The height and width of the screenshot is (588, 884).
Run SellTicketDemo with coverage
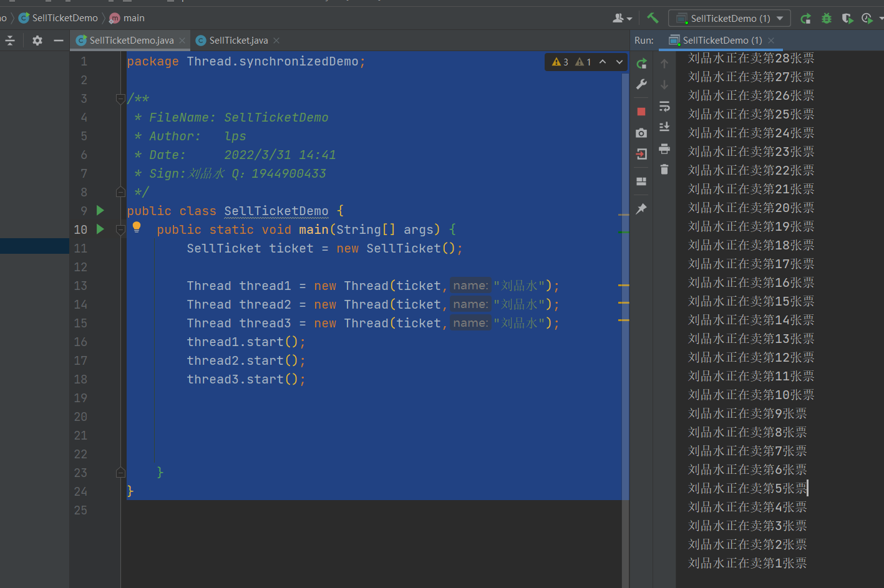[847, 19]
